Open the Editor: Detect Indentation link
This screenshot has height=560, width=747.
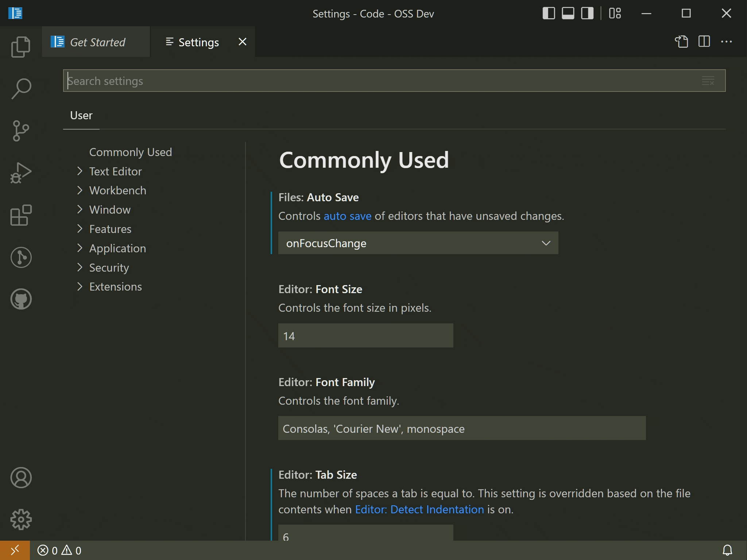tap(419, 509)
